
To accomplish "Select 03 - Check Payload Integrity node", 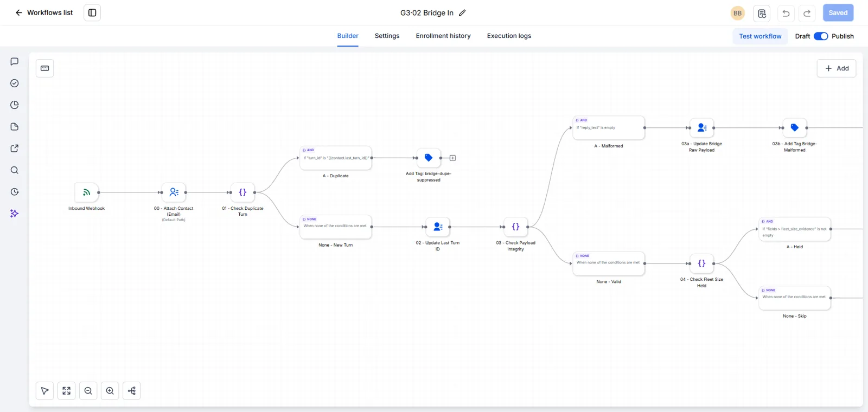I will tap(515, 227).
